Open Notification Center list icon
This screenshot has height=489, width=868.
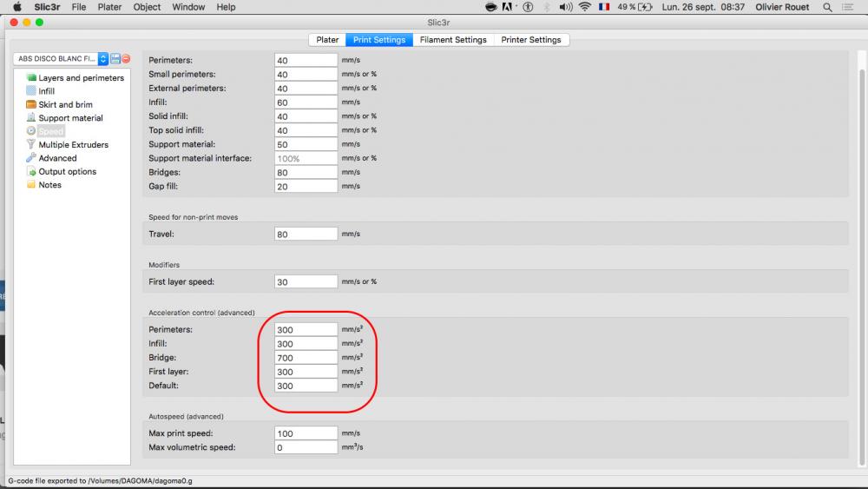click(847, 7)
